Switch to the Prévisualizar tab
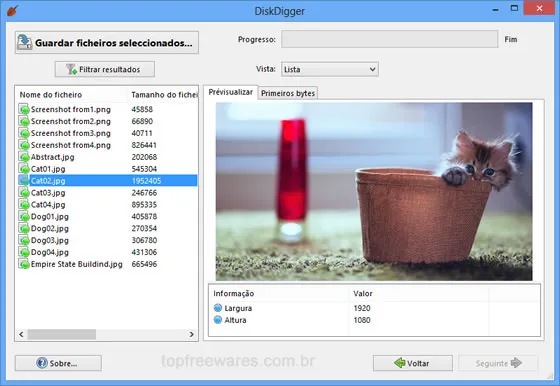560x386 pixels. tap(230, 92)
